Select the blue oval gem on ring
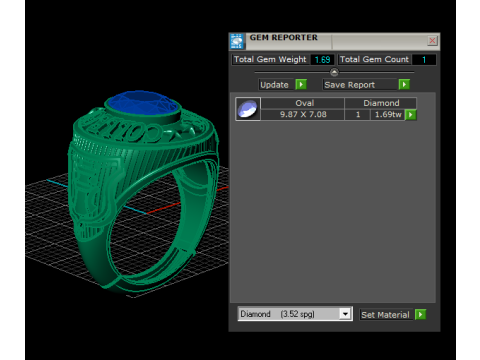Screen dimensions: 480x360 (x=143, y=102)
